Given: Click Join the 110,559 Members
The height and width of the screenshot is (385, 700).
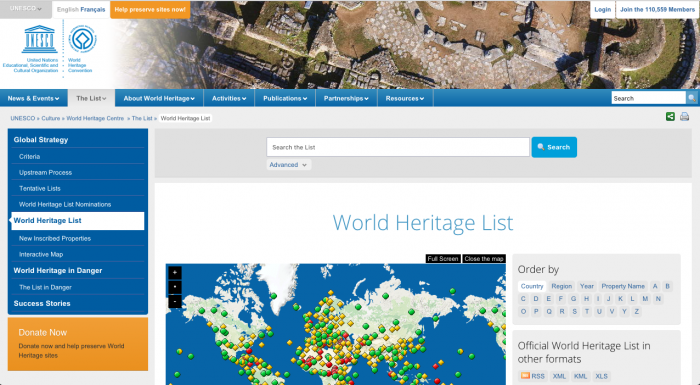Looking at the screenshot, I should pyautogui.click(x=657, y=9).
